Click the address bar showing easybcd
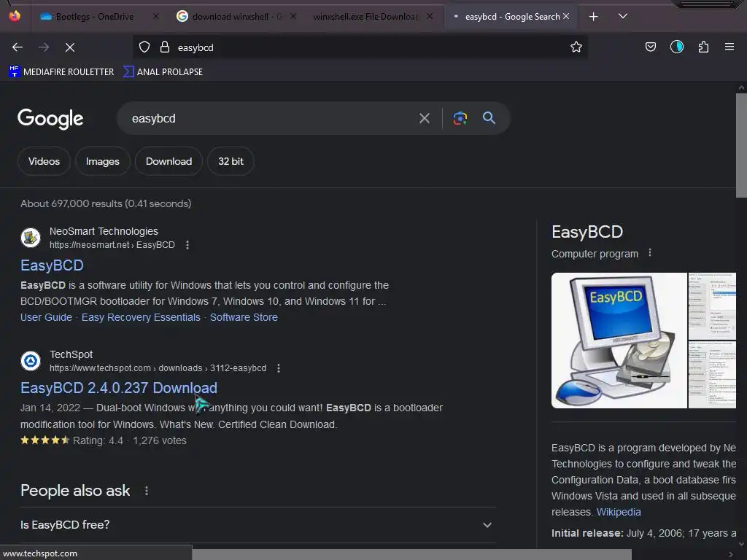The image size is (747, 560). click(360, 47)
